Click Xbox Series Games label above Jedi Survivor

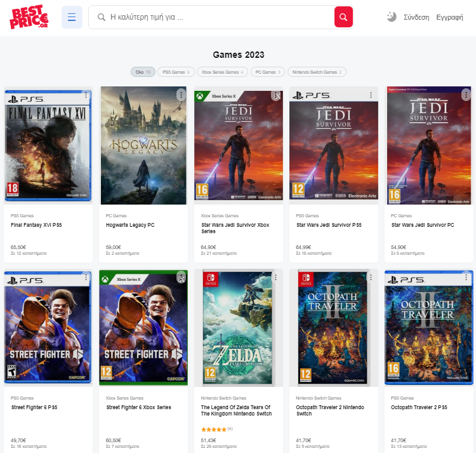click(x=220, y=216)
